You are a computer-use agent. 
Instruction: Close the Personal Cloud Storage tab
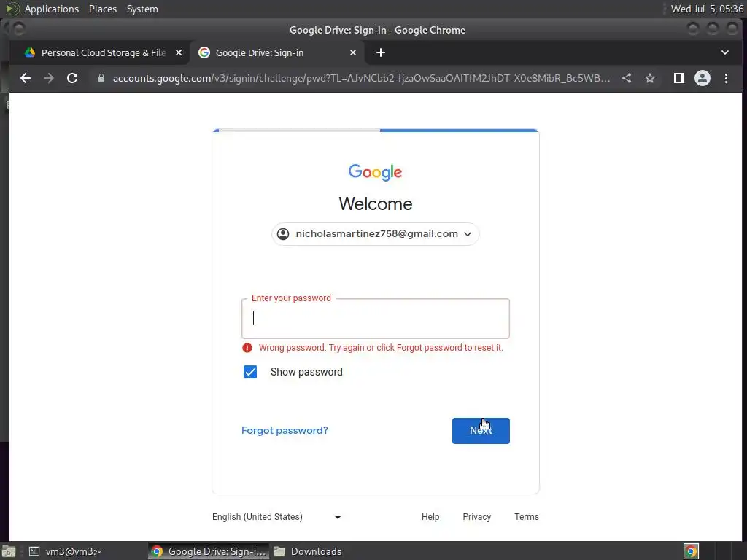click(179, 52)
